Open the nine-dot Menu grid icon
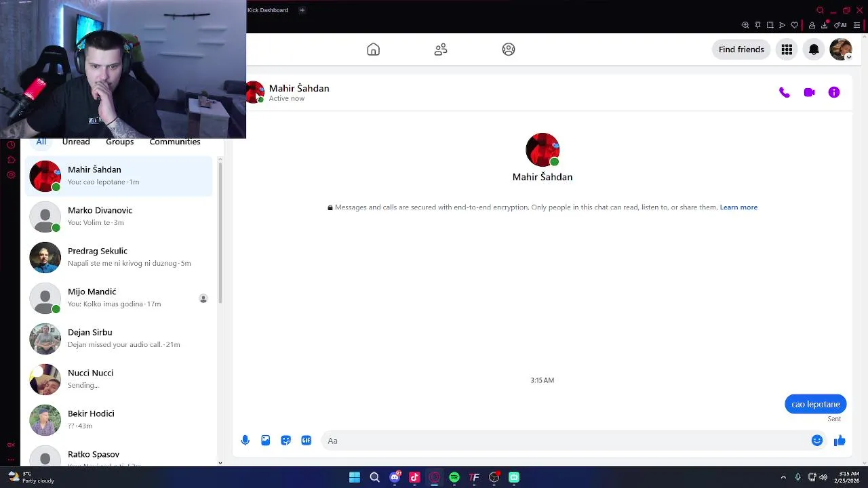 (x=787, y=49)
